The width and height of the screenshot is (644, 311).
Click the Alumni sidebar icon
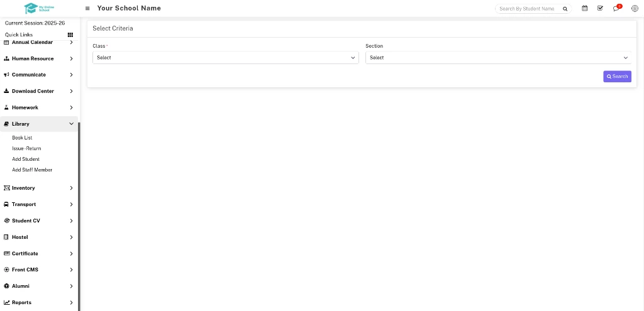(6, 286)
